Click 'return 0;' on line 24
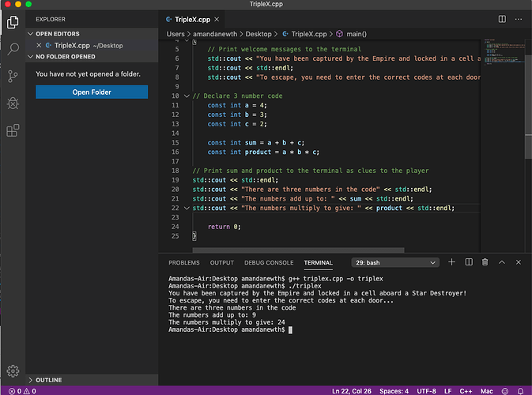Viewport: 532px width, 395px height. click(x=224, y=227)
